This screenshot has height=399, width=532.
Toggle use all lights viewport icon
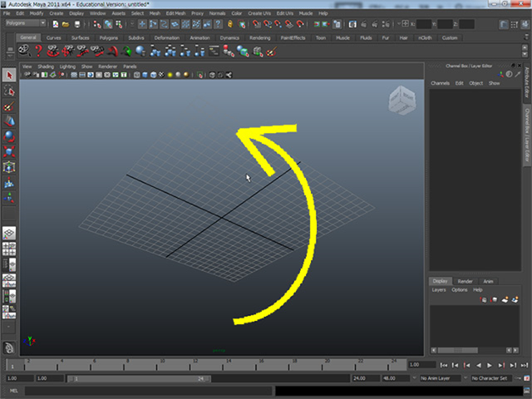(170, 75)
